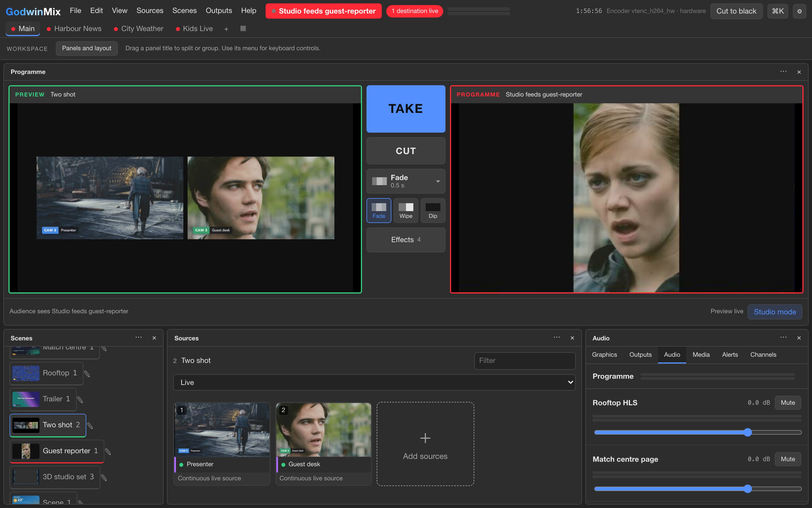Click Cut to black
The width and height of the screenshot is (812, 508).
point(736,11)
